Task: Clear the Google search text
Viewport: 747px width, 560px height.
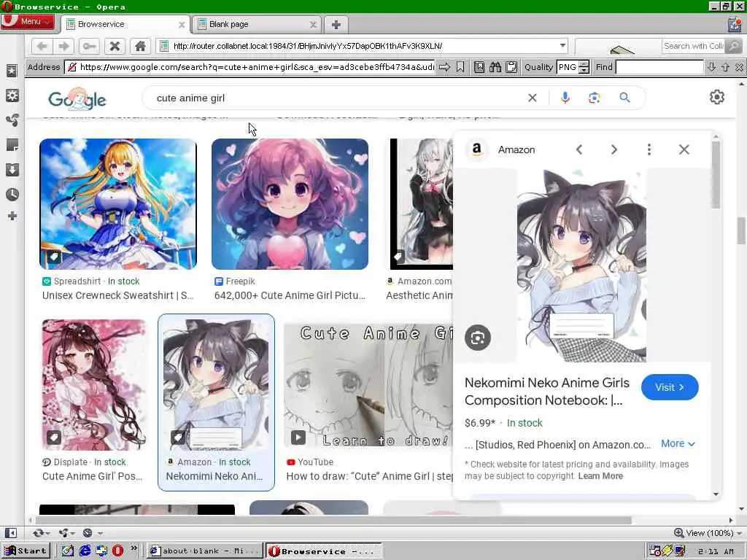Action: tap(532, 98)
